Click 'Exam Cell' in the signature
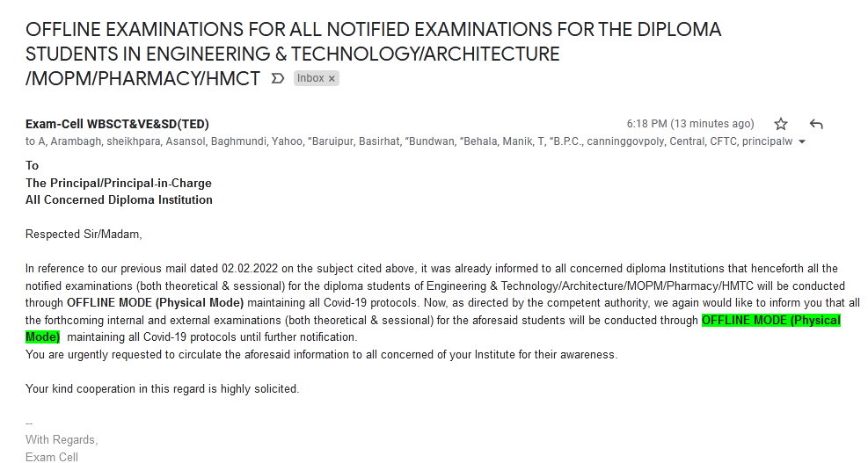Screen dimensions: 868x463 52,457
